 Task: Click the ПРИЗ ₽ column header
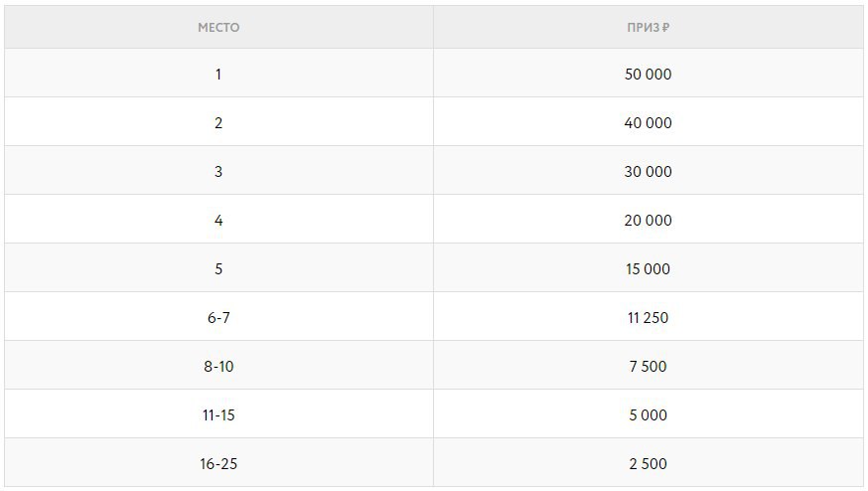[x=649, y=27]
